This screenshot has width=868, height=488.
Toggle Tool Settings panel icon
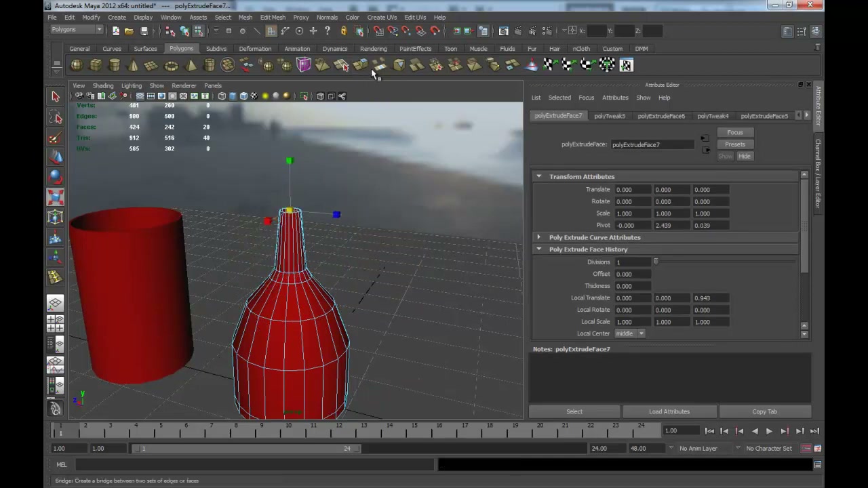(802, 31)
